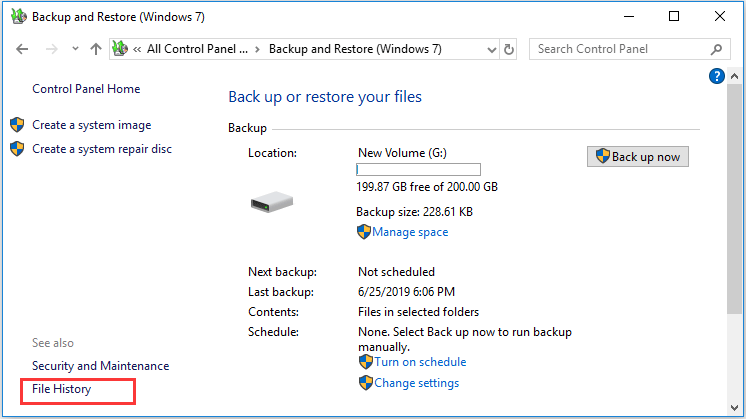Go up one level with the up arrow

pyautogui.click(x=96, y=49)
